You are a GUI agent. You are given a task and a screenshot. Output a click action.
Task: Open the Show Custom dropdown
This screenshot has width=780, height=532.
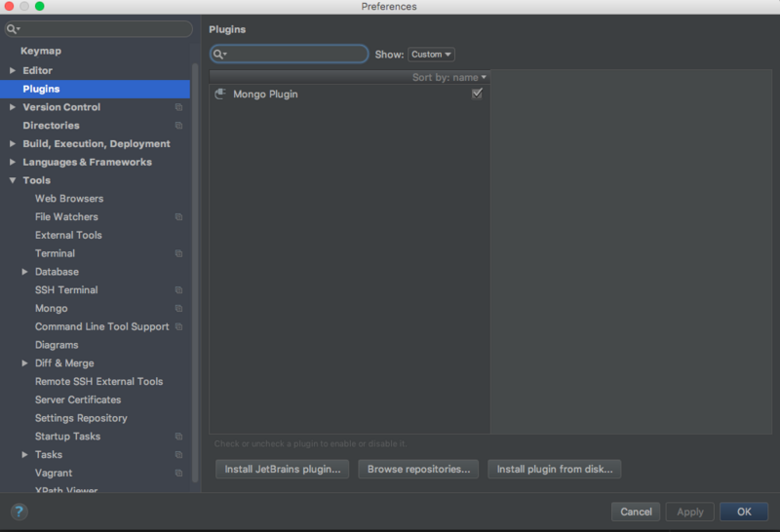click(x=431, y=55)
